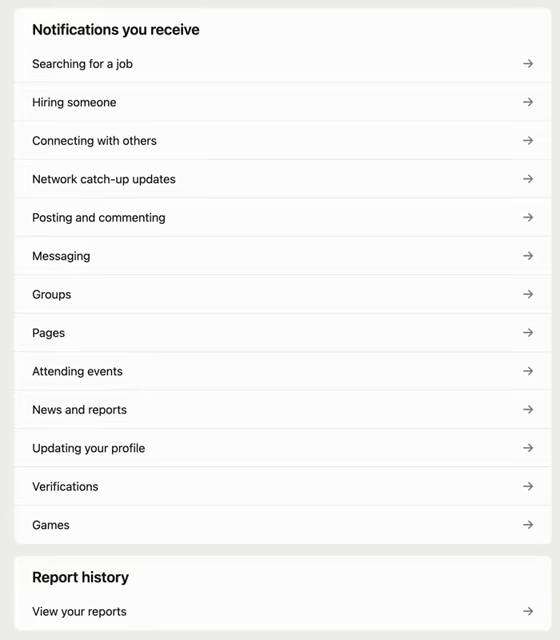This screenshot has height=640, width=560.
Task: Open the Groups notification entry
Action: point(282,294)
